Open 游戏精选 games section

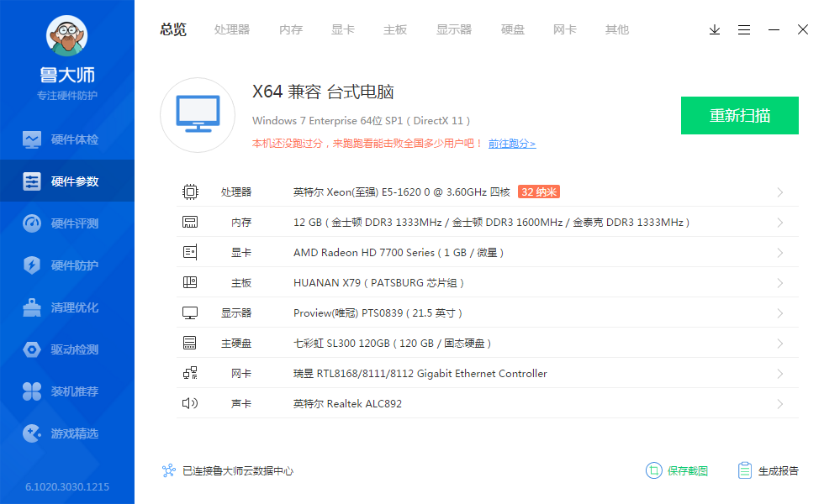[67, 433]
